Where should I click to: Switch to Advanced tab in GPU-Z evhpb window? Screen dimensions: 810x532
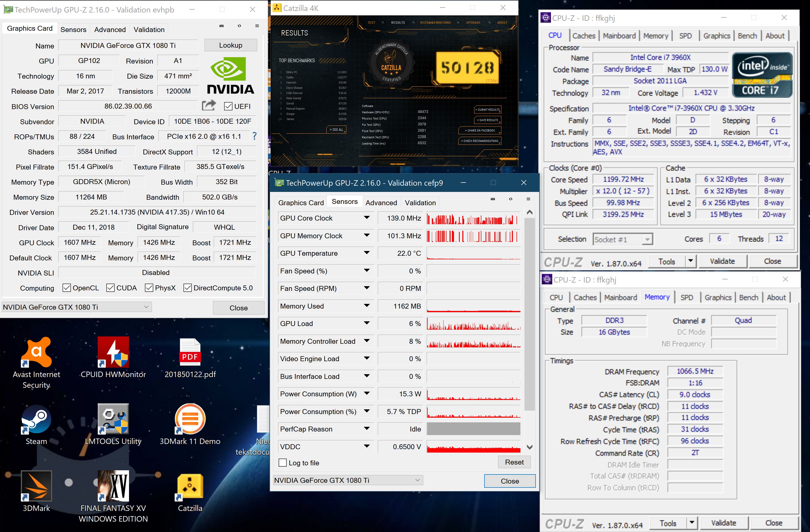point(110,30)
